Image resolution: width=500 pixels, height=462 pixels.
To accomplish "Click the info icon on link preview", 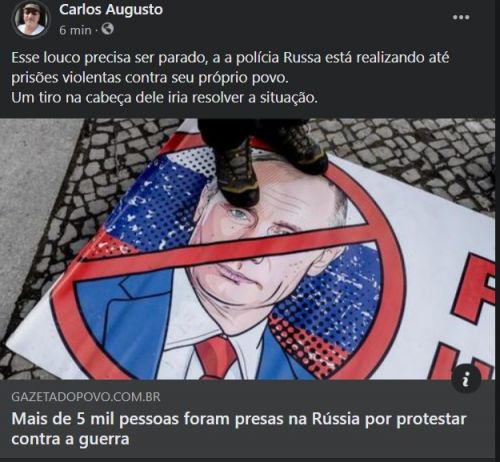I will [x=466, y=379].
